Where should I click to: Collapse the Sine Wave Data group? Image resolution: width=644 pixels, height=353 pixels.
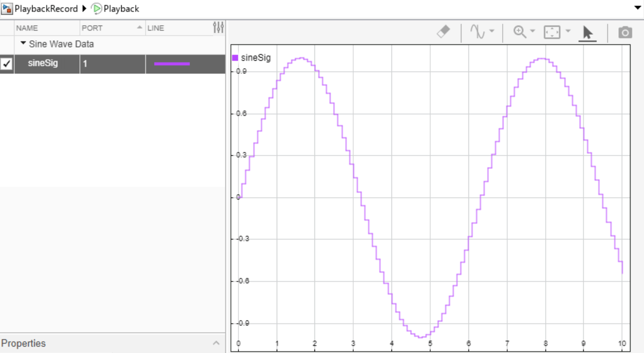(x=23, y=44)
